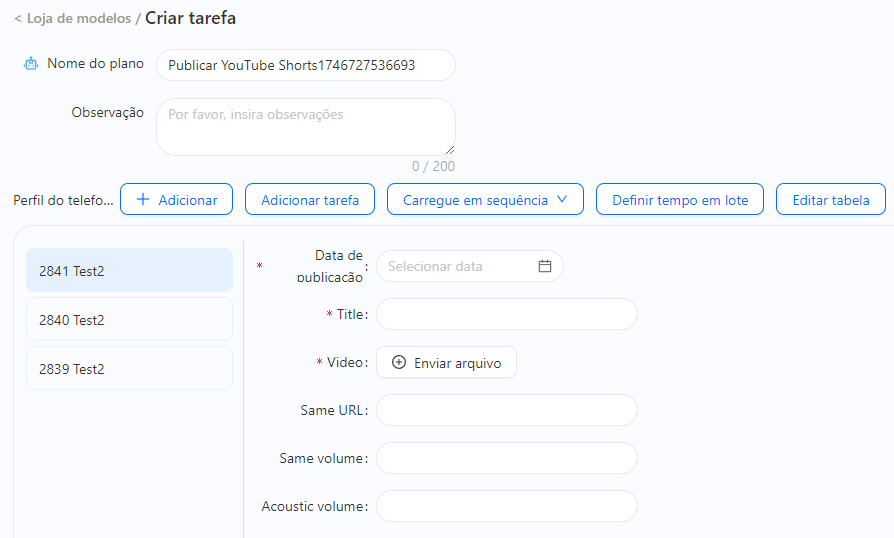This screenshot has width=894, height=538.
Task: Expand the Carregue em sequência dropdown arrow
Action: point(562,199)
